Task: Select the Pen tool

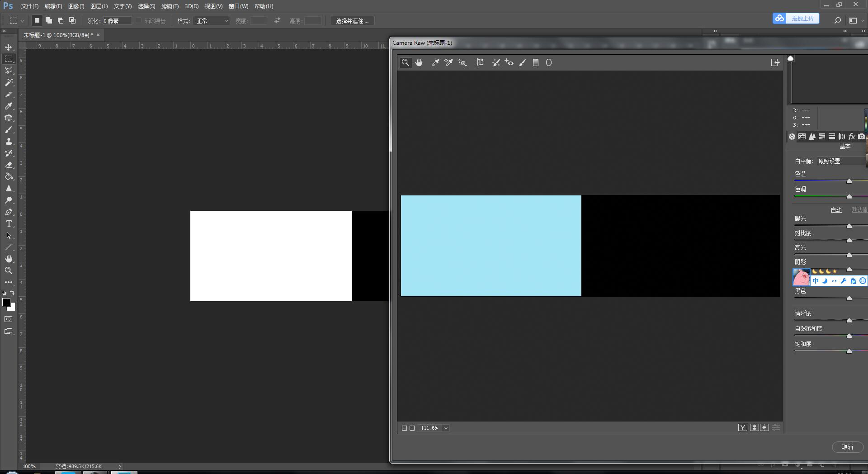Action: click(x=9, y=212)
